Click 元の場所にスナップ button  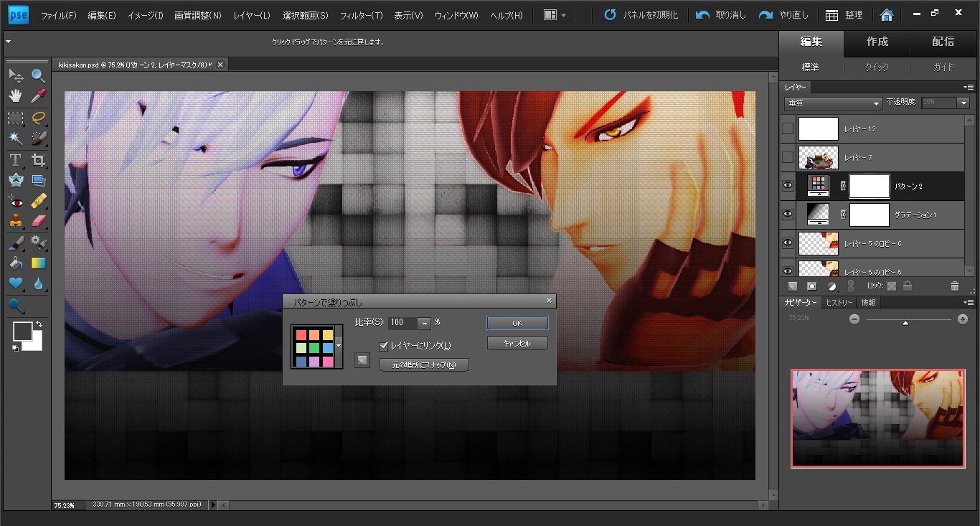coord(424,365)
